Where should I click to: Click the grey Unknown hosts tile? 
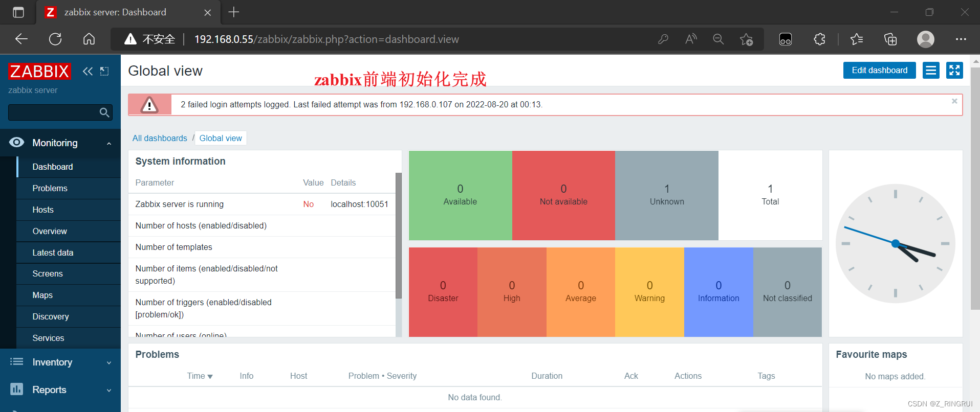[x=667, y=195]
